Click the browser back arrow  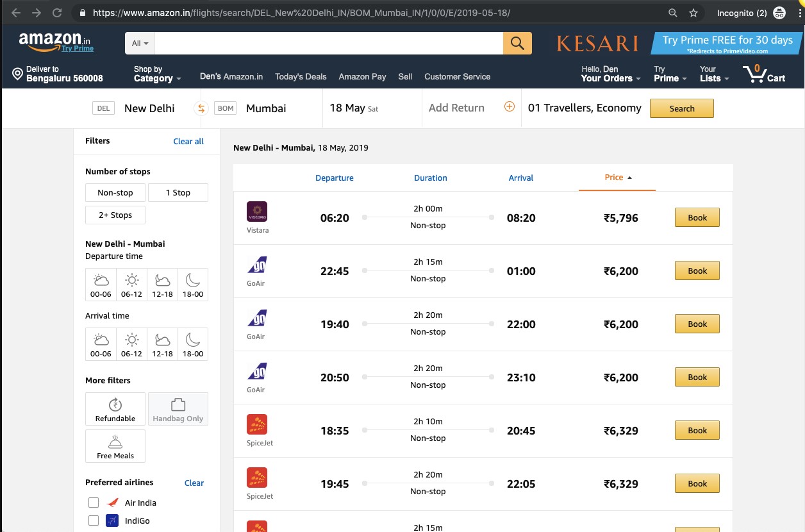pyautogui.click(x=17, y=13)
